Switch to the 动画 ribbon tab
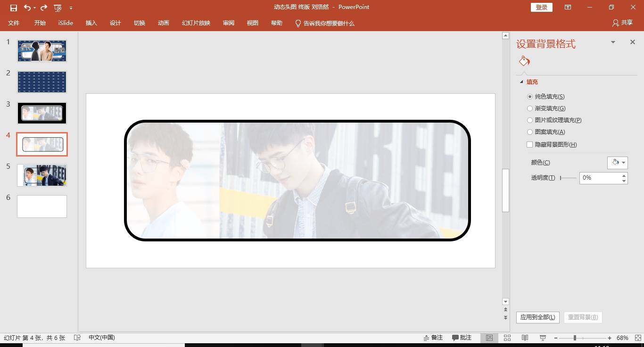Image resolution: width=644 pixels, height=347 pixels. point(163,23)
